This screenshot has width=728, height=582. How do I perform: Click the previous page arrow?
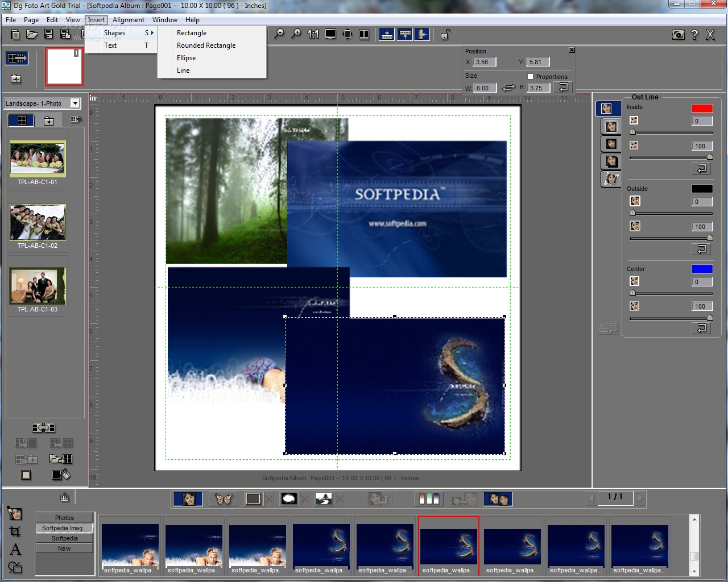tap(591, 498)
